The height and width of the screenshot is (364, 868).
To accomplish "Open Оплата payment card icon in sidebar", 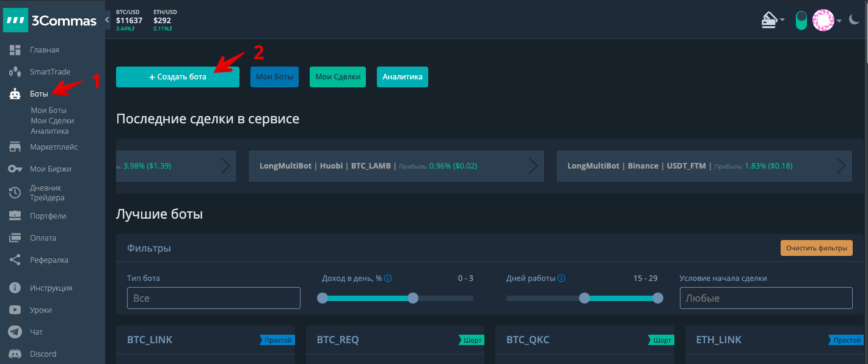I will pos(15,238).
